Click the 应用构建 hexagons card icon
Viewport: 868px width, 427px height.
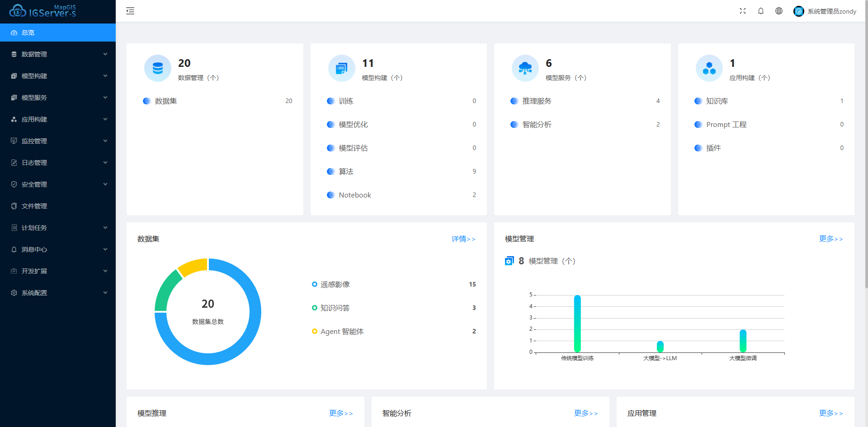(x=709, y=68)
